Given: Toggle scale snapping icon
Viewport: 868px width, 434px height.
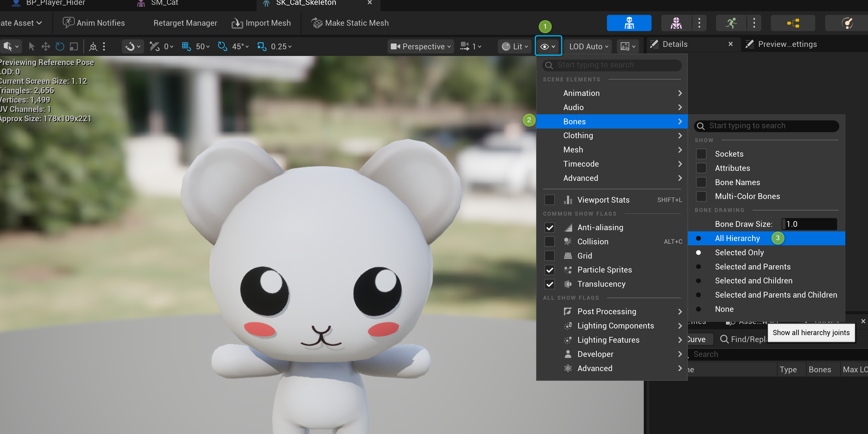Looking at the screenshot, I should click(x=262, y=46).
